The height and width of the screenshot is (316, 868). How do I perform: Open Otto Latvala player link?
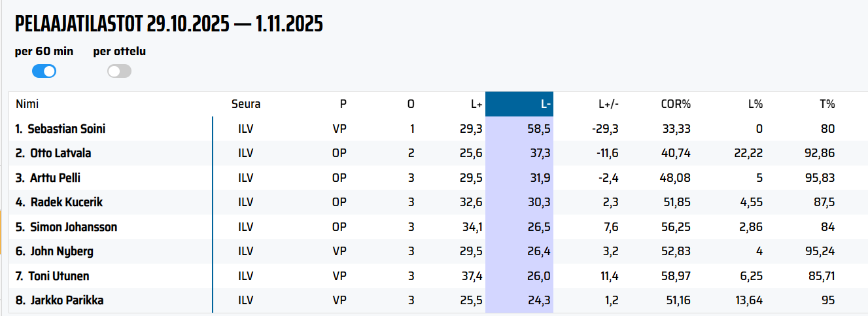click(x=61, y=154)
